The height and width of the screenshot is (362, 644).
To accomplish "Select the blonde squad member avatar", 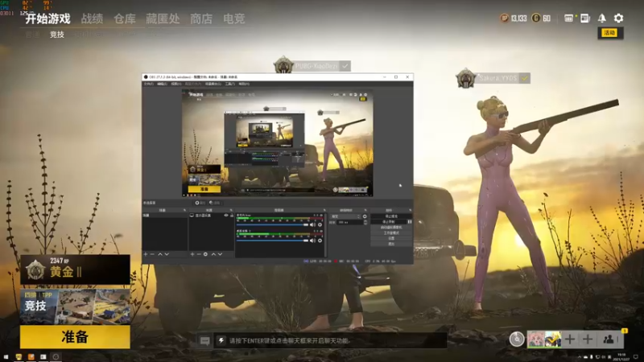I will 553,339.
